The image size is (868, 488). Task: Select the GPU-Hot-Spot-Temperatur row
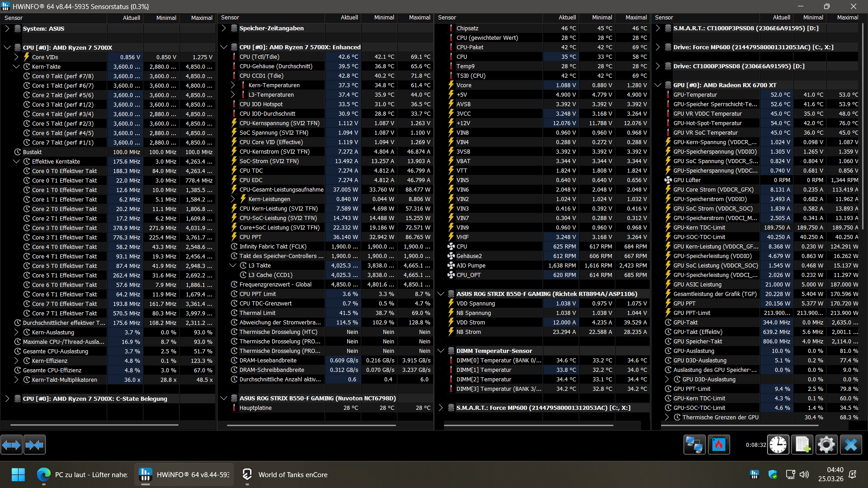708,123
